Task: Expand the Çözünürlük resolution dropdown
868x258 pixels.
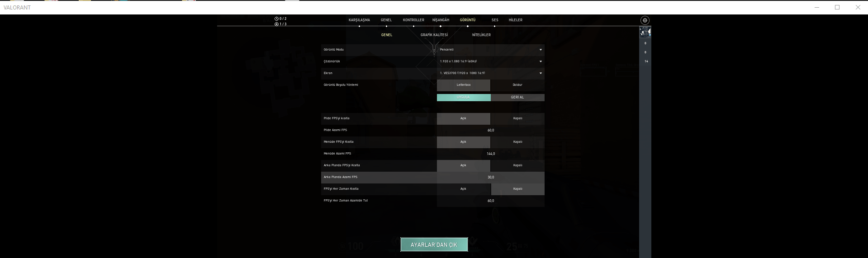Action: pyautogui.click(x=491, y=61)
